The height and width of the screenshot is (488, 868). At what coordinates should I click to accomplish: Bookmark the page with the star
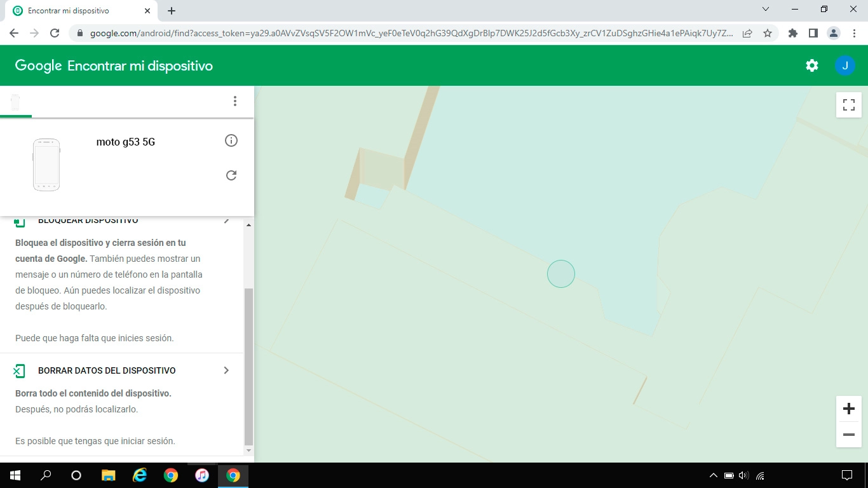(x=768, y=32)
